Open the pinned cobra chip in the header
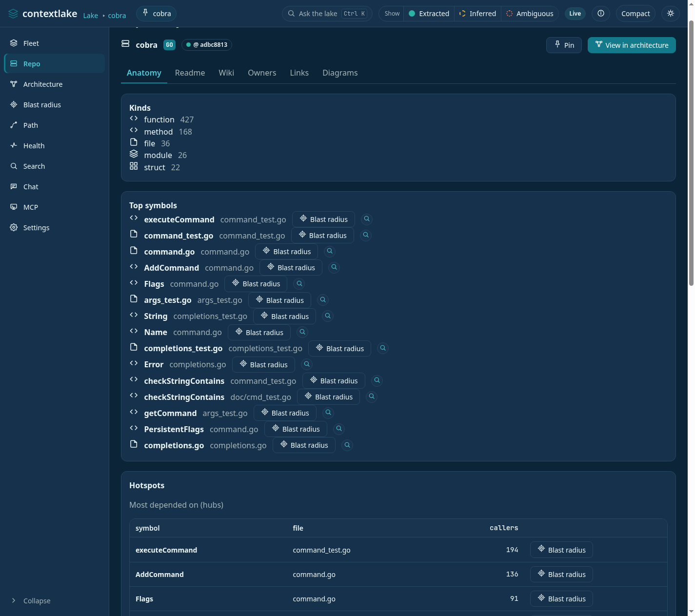This screenshot has width=695, height=616. (x=157, y=14)
